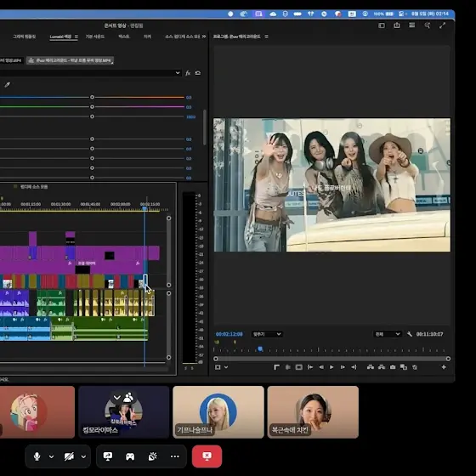This screenshot has height=476, width=476.
Task: Expand microphone options arrow
Action: point(51,456)
